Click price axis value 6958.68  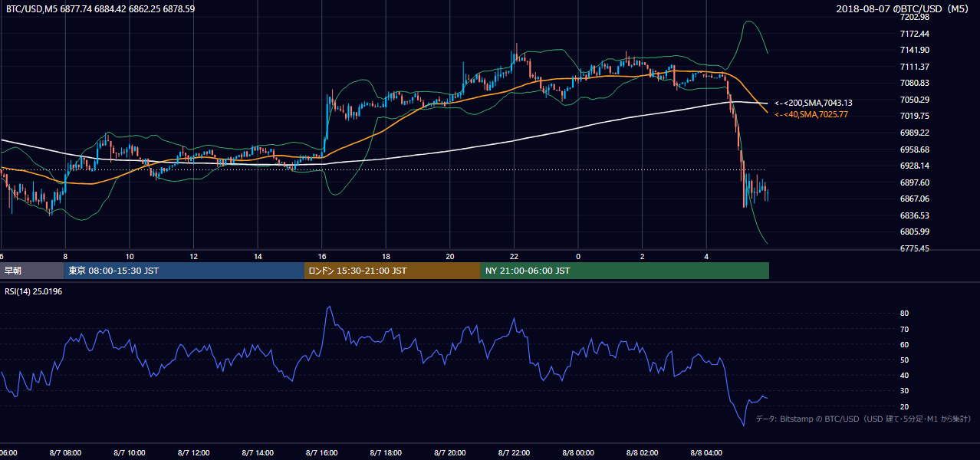pyautogui.click(x=914, y=149)
